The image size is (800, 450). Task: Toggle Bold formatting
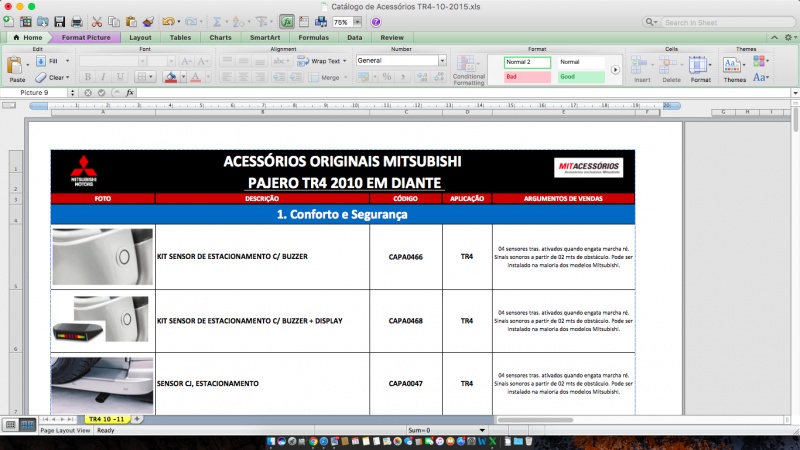coord(88,77)
